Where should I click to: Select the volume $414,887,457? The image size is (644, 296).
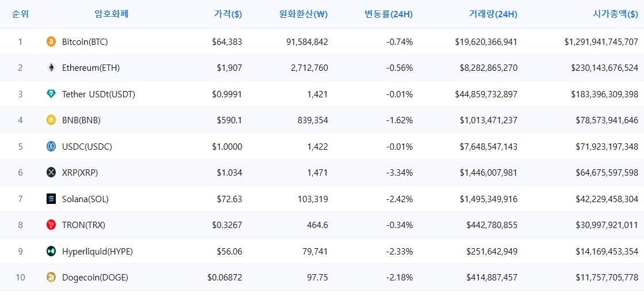click(492, 278)
